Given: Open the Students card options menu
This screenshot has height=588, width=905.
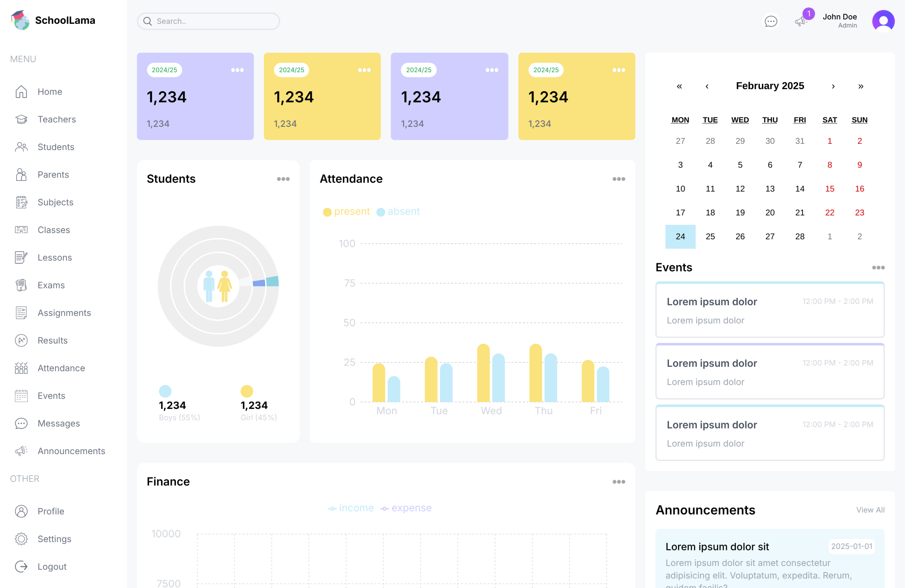Looking at the screenshot, I should 283,179.
